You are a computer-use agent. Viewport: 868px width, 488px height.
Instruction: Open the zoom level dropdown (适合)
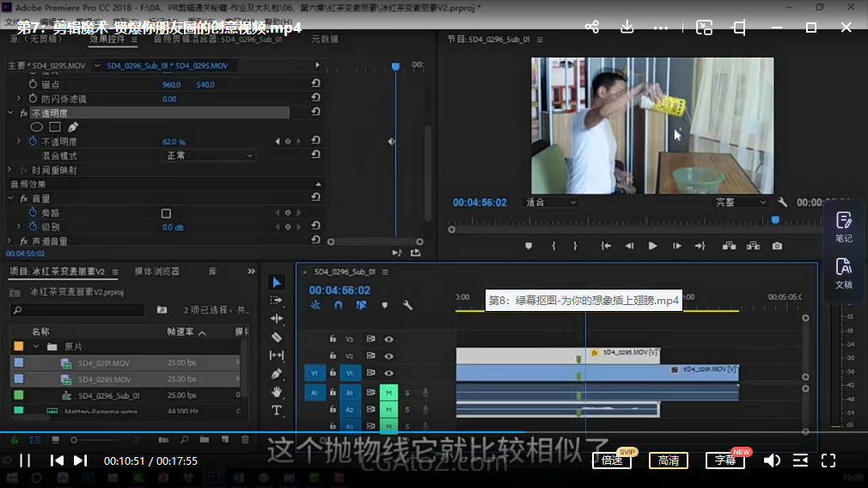pos(551,203)
